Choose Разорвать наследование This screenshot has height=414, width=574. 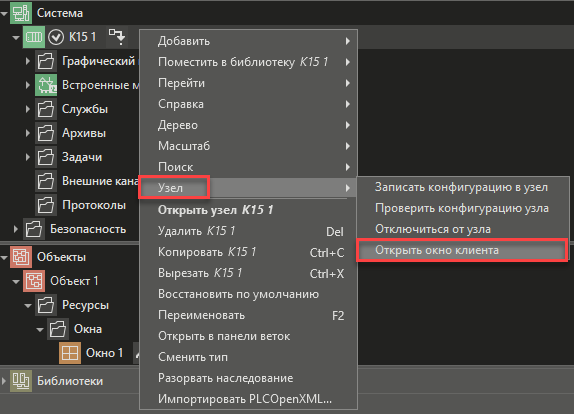(248, 378)
